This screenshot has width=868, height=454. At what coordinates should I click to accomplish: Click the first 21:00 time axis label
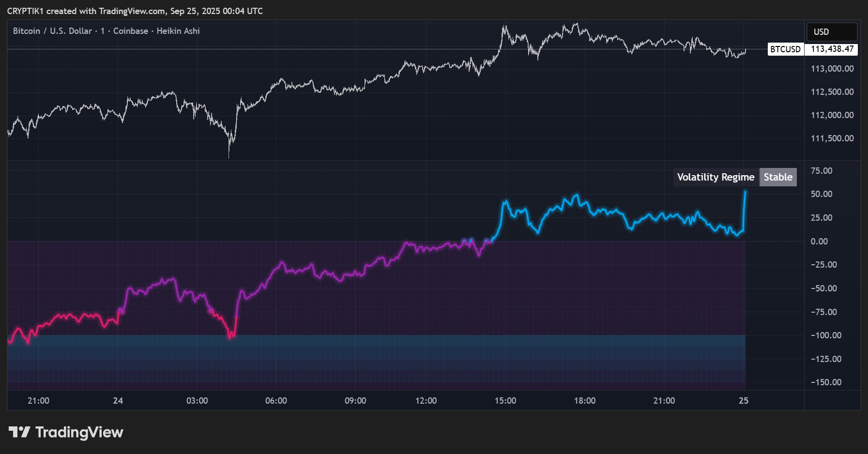[x=38, y=401]
